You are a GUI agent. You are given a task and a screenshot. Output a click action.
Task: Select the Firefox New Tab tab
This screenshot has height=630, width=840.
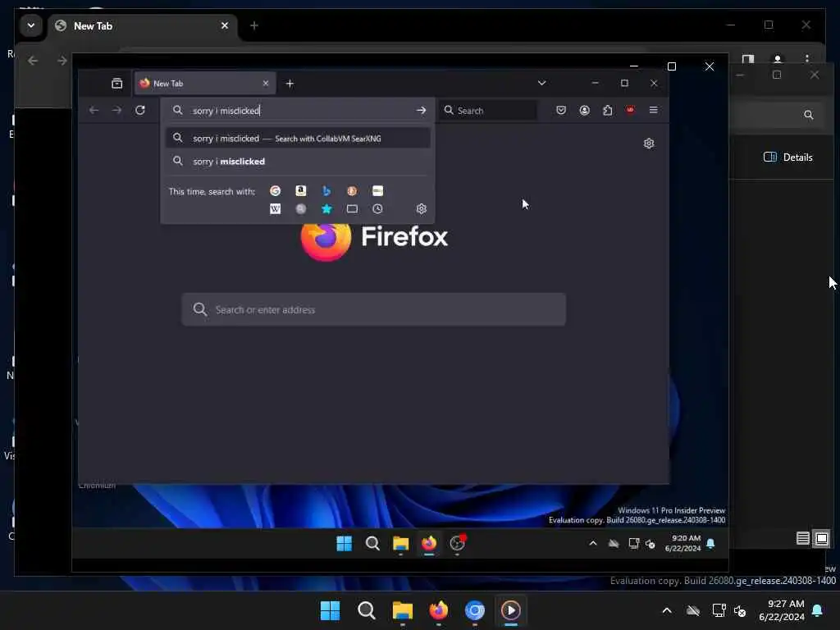point(204,83)
